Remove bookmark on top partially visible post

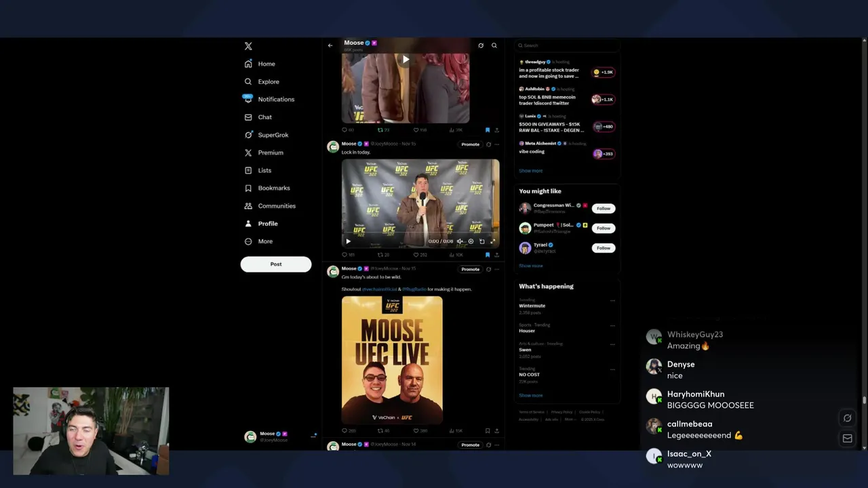coord(488,130)
